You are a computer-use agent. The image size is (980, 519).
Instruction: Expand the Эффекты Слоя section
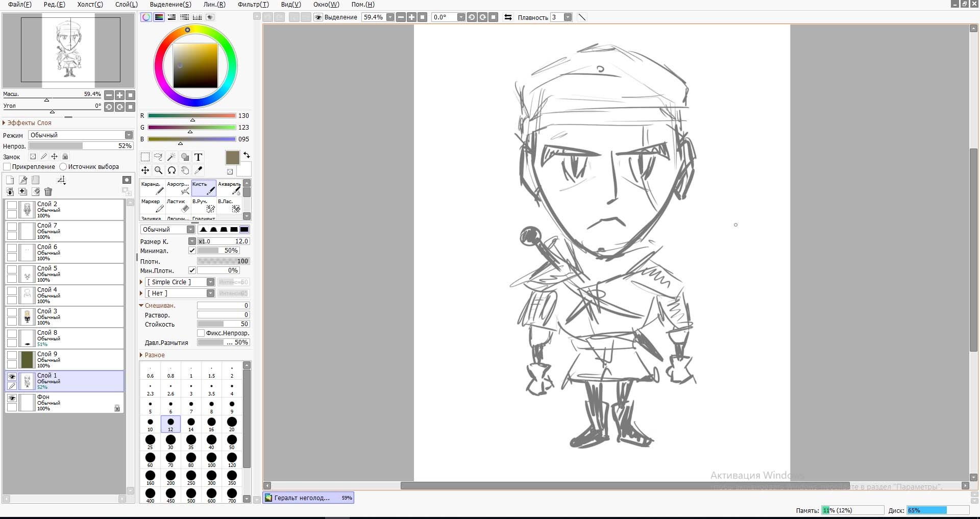[27, 123]
